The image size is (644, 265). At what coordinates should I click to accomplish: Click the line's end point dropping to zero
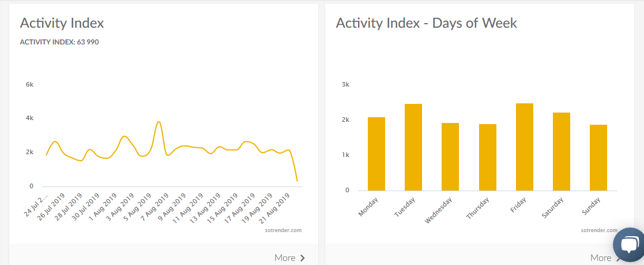click(x=297, y=181)
